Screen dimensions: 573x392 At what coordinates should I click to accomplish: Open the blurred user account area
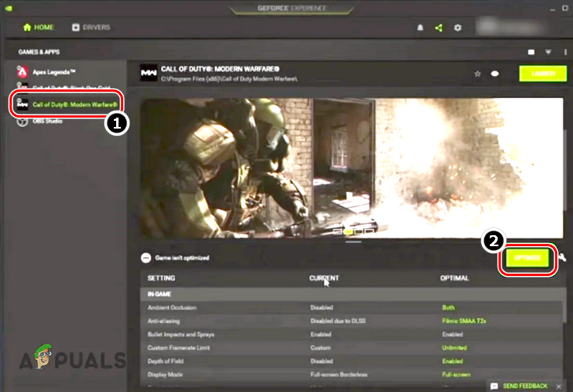510,27
